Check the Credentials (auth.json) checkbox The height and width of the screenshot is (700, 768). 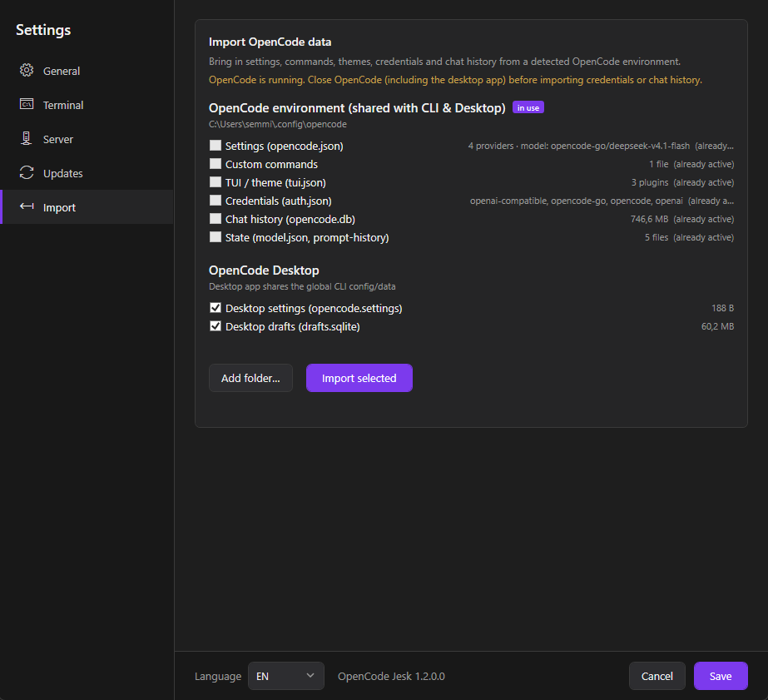(216, 201)
